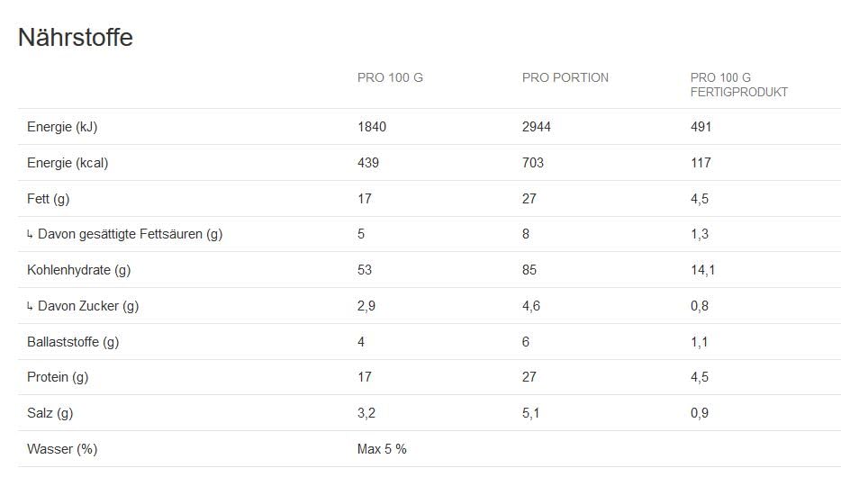Click the Max 5 % water value
The image size is (841, 504).
coord(382,449)
